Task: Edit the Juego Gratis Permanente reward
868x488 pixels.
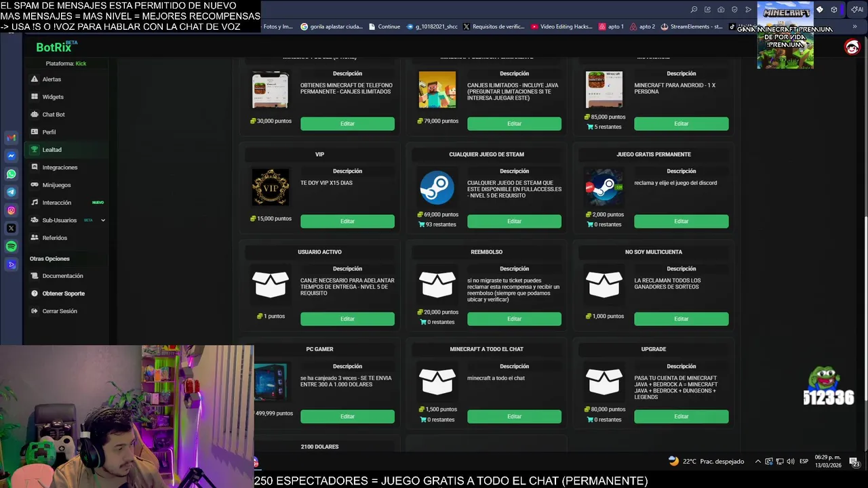Action: 682,221
